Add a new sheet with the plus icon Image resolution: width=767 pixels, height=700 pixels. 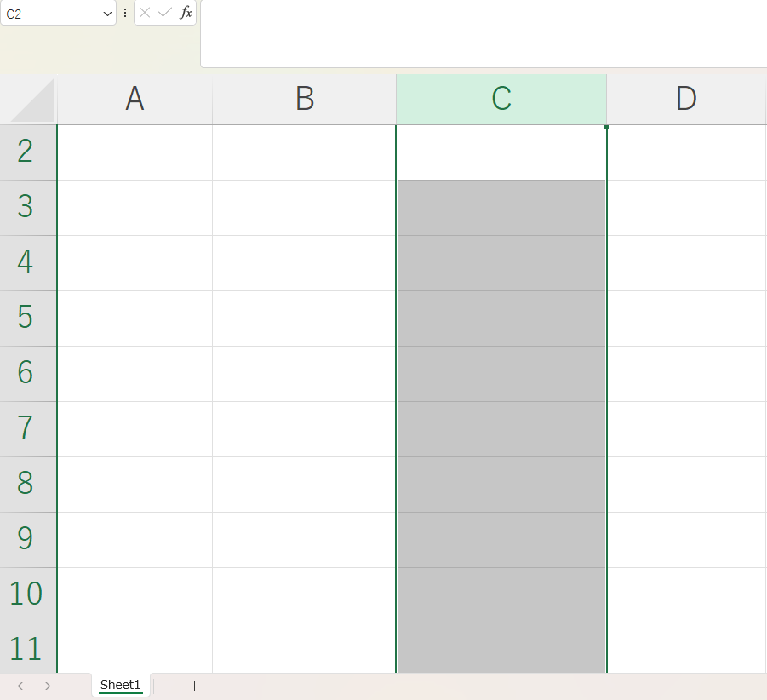[x=194, y=686]
